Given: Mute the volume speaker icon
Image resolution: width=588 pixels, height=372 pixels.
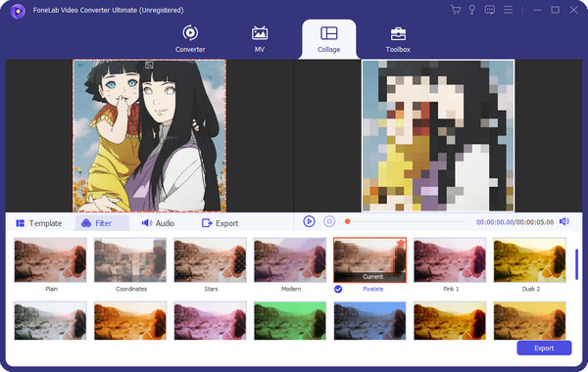Looking at the screenshot, I should click(x=564, y=221).
